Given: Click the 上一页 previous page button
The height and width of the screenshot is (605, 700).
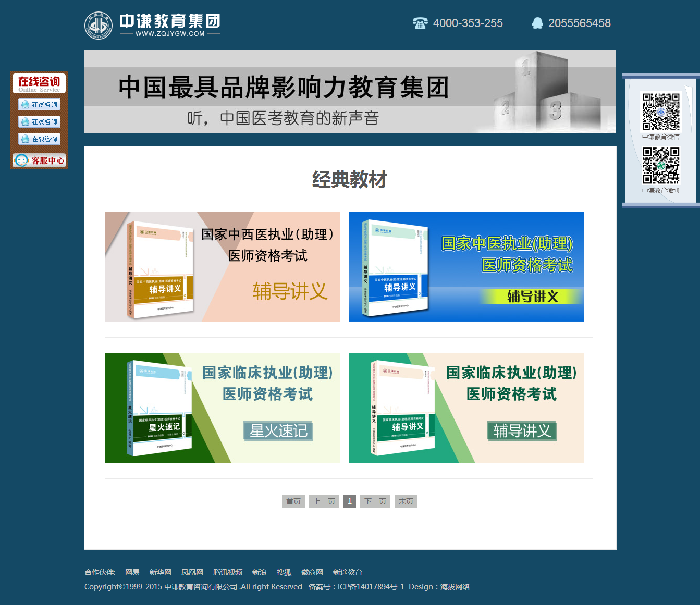Looking at the screenshot, I should pyautogui.click(x=324, y=501).
